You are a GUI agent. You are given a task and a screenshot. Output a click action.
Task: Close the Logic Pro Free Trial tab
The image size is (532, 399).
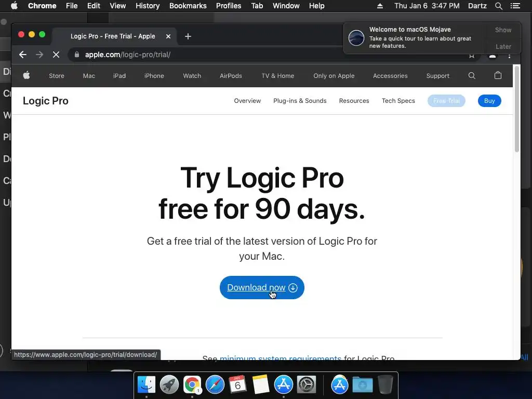point(168,36)
